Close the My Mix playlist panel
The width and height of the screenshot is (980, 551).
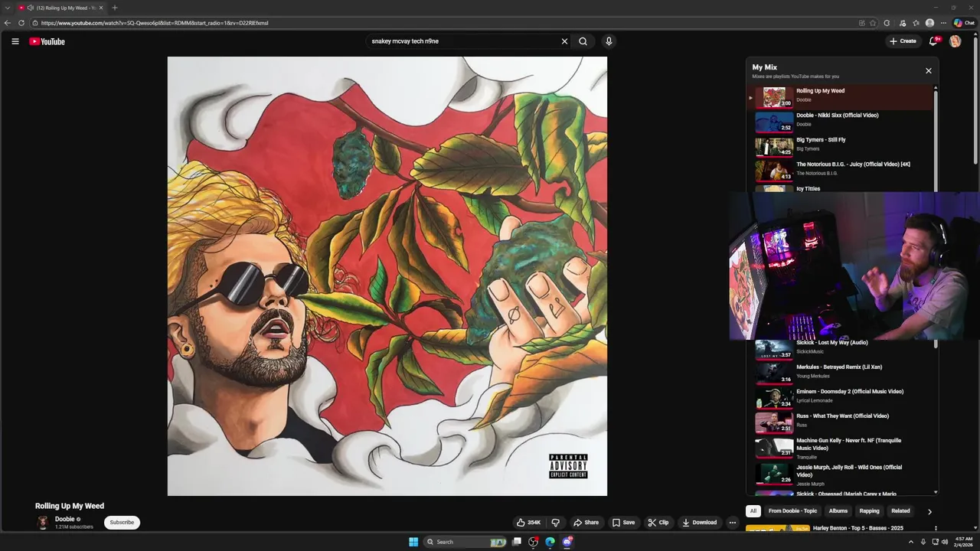929,70
